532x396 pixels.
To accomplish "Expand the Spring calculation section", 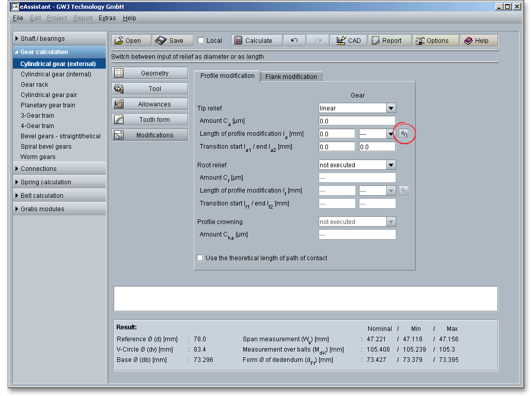I will pos(45,182).
